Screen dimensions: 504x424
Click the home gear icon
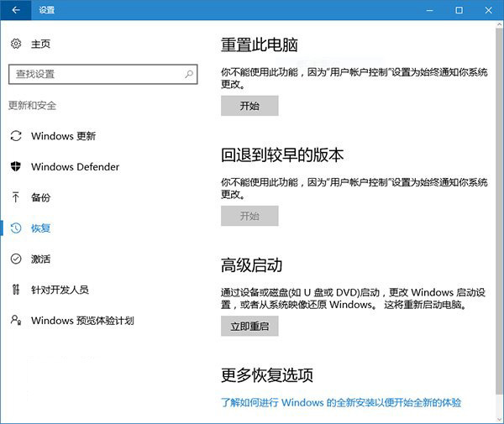[x=16, y=44]
